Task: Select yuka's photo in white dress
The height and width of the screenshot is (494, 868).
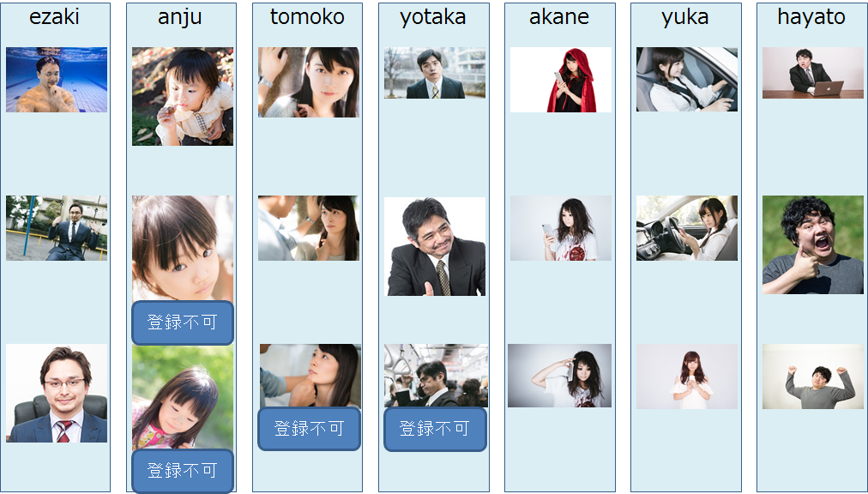Action: [687, 377]
